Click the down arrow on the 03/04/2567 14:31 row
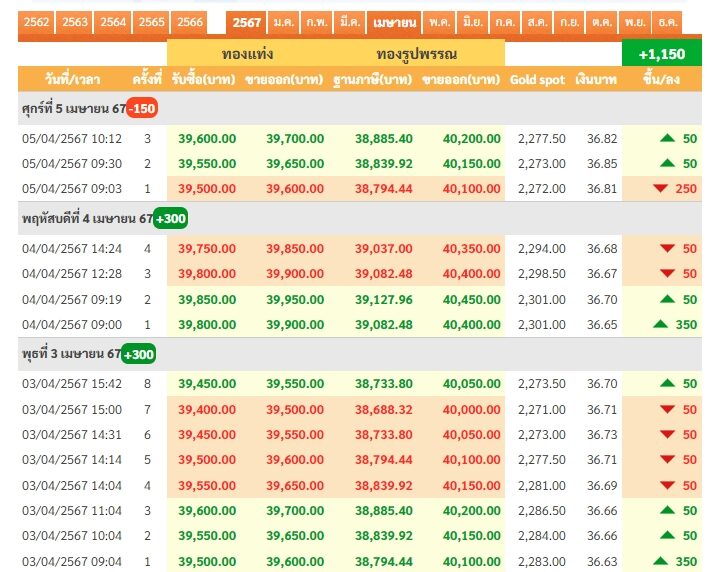The image size is (707, 572). coord(667,434)
